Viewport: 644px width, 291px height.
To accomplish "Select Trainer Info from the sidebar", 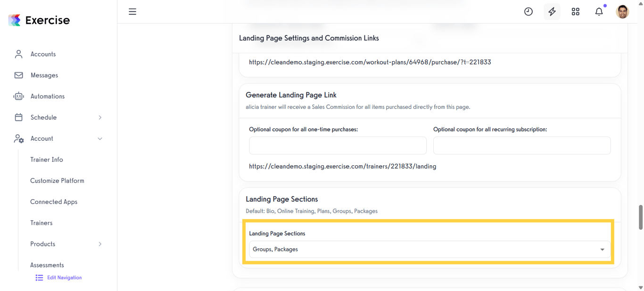I will coord(47,159).
